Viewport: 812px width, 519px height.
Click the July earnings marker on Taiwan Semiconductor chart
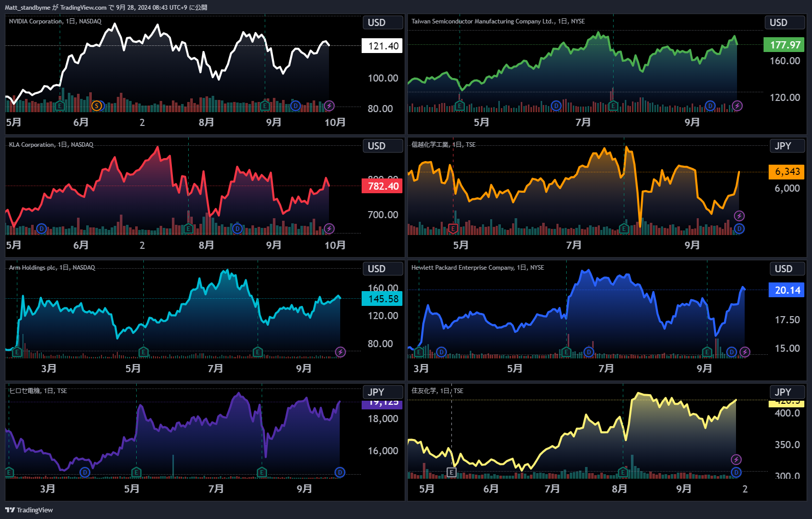click(x=613, y=106)
